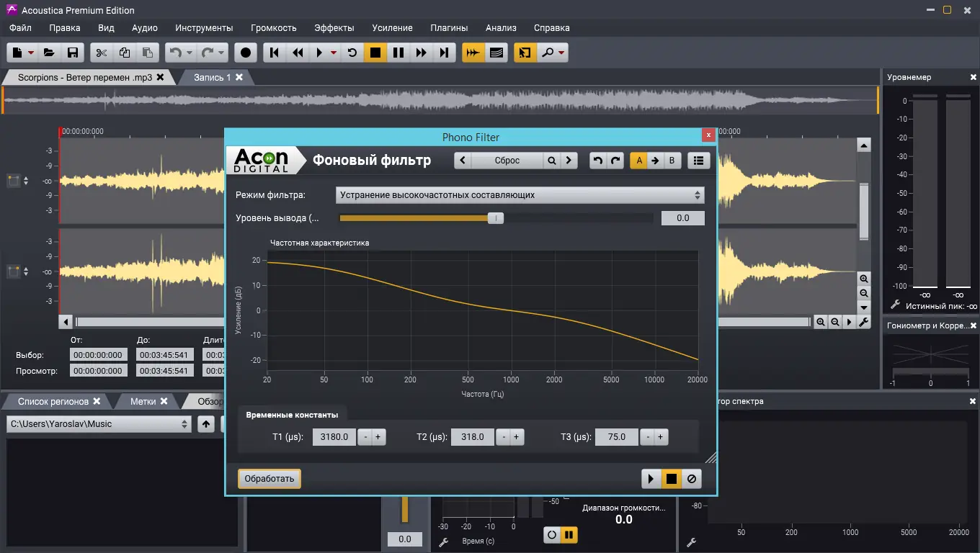Create a new file with toolbar icon
This screenshot has width=980, height=553.
tap(17, 53)
